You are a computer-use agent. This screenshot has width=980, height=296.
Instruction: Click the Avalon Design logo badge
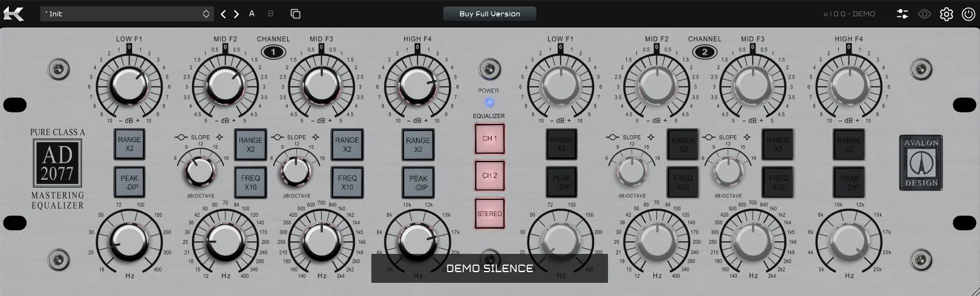tap(921, 163)
